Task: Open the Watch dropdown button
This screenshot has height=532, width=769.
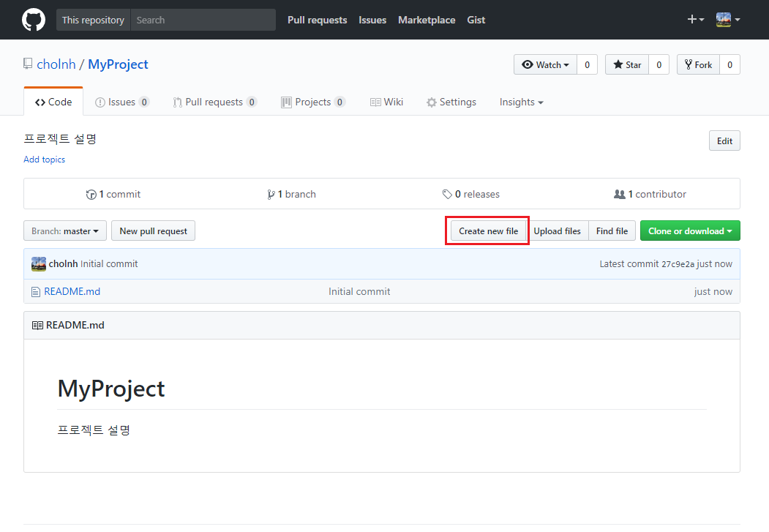Action: (545, 64)
